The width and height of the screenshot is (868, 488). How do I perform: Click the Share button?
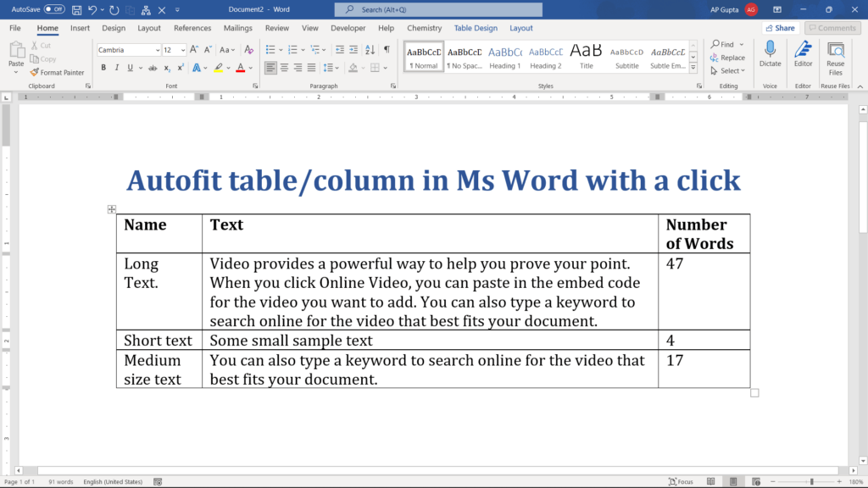(x=779, y=27)
